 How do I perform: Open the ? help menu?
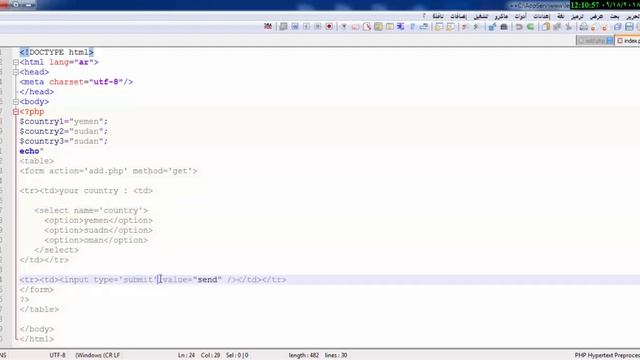(x=424, y=16)
